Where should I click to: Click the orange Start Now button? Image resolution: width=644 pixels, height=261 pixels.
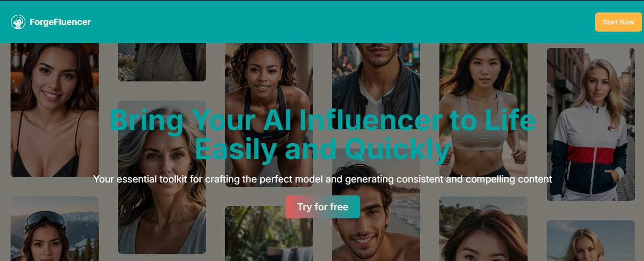click(618, 22)
